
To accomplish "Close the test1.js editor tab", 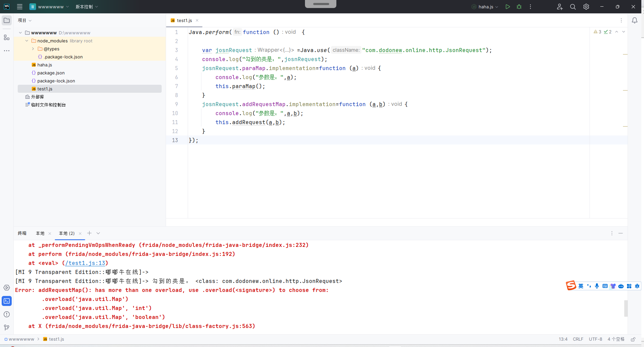I will 197,20.
